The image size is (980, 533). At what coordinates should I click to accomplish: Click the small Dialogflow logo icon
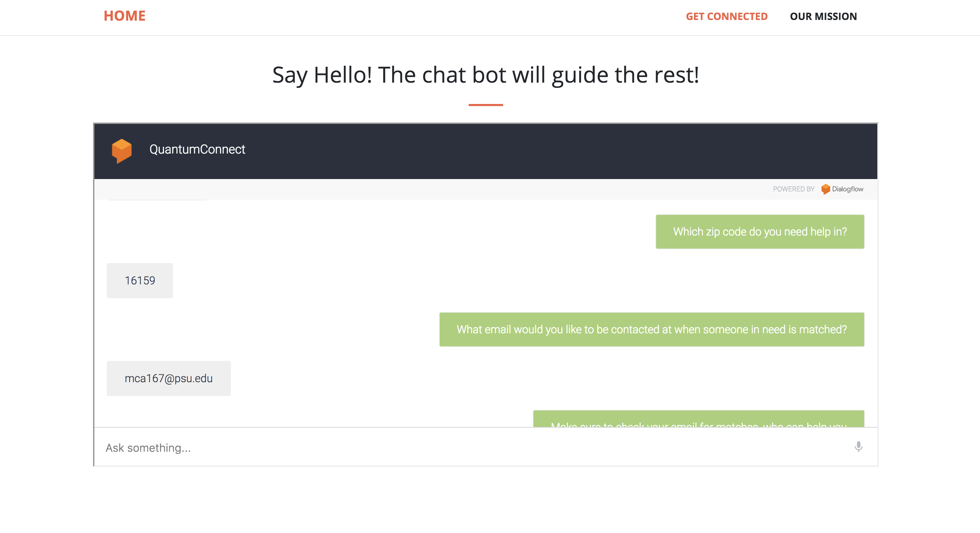click(825, 189)
